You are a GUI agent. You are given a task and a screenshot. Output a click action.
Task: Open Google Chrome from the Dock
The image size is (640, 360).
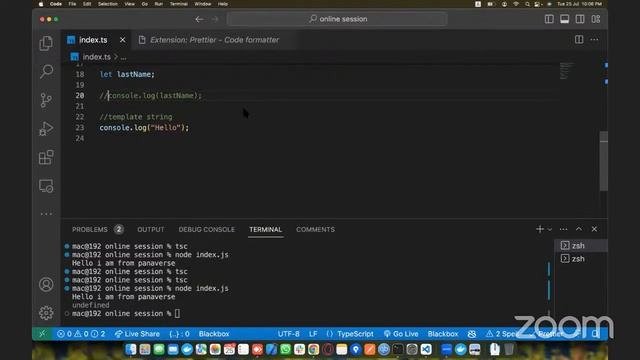pyautogui.click(x=313, y=349)
